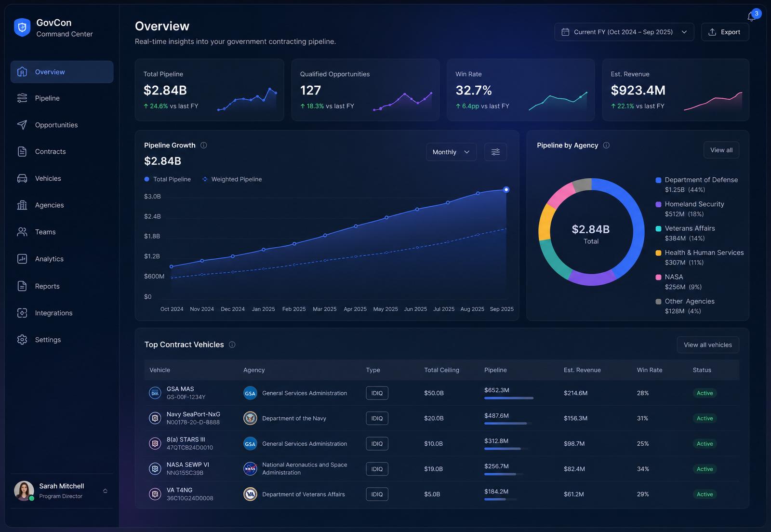Click IDIQ tag in NASA SEWP VI row

point(377,469)
